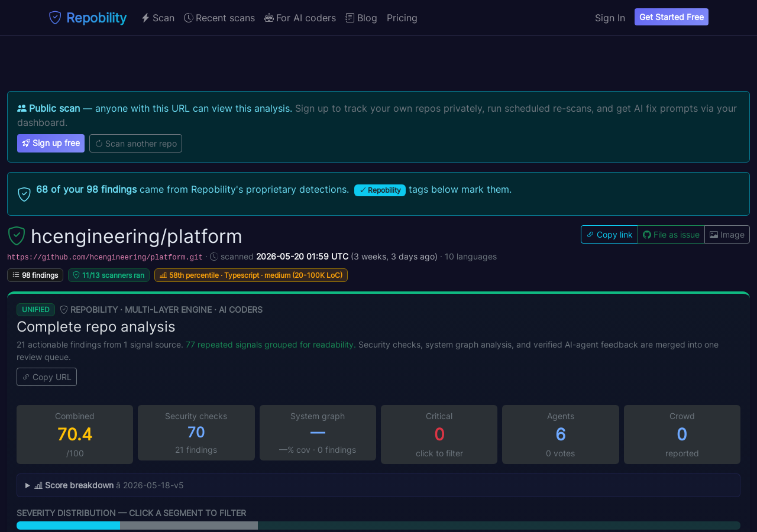Click the bar chart icon on percentile badge
The image size is (757, 532).
(x=163, y=275)
